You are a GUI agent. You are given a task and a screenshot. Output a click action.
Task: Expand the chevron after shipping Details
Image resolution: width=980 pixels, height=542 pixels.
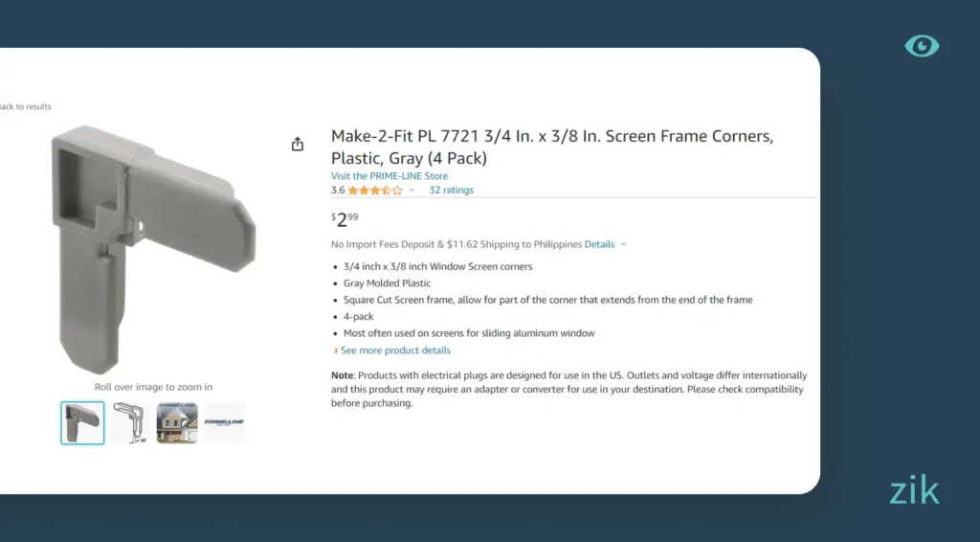tap(623, 244)
